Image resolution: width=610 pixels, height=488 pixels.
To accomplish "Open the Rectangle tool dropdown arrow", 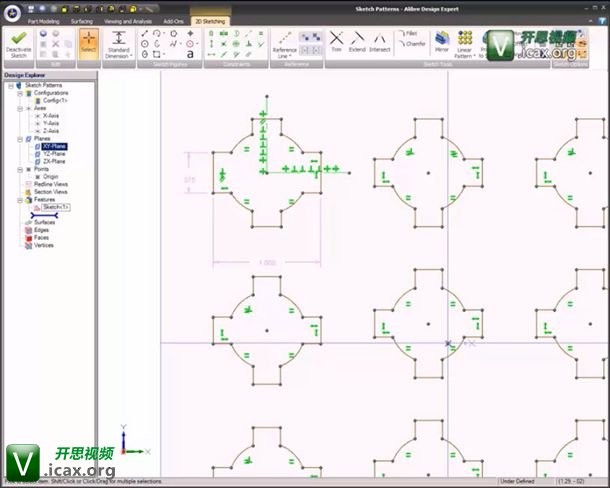I will tap(164, 54).
